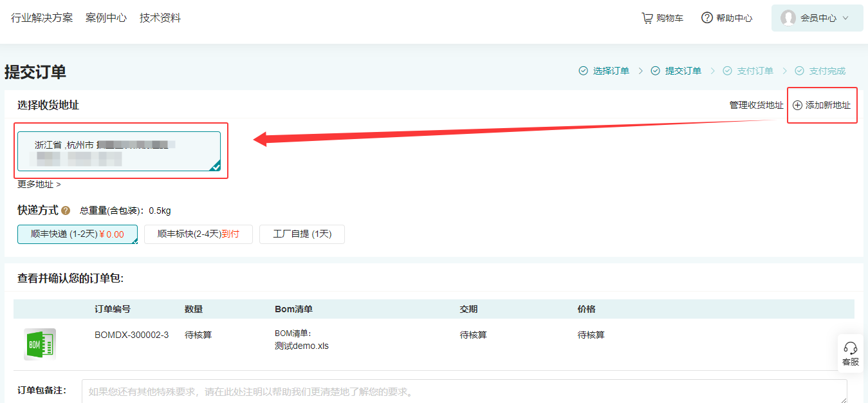The height and width of the screenshot is (403, 868).
Task: Click the checkmark icon beside 提交订单 step
Action: tap(656, 71)
